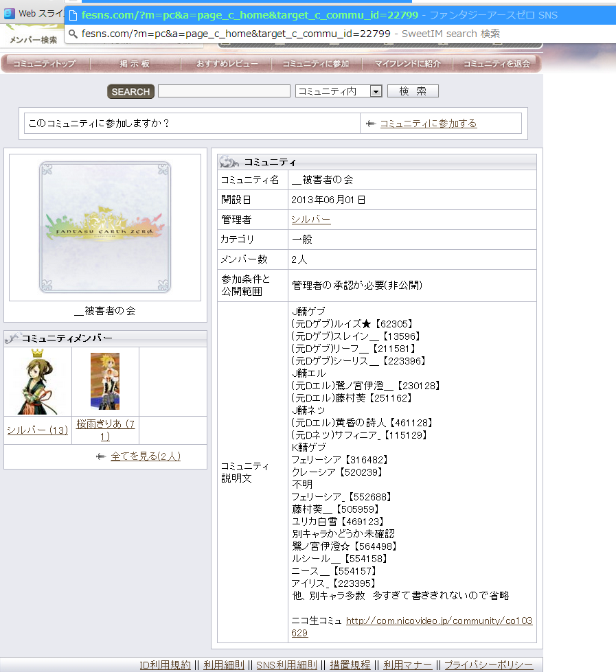Click the Fantasy Earth Zero community image
616x672 pixels.
click(104, 227)
